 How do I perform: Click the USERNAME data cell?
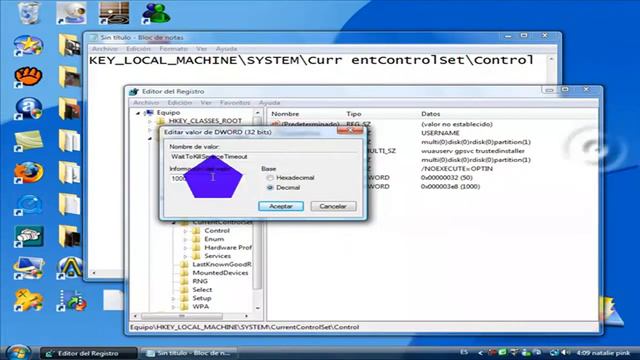tap(440, 133)
